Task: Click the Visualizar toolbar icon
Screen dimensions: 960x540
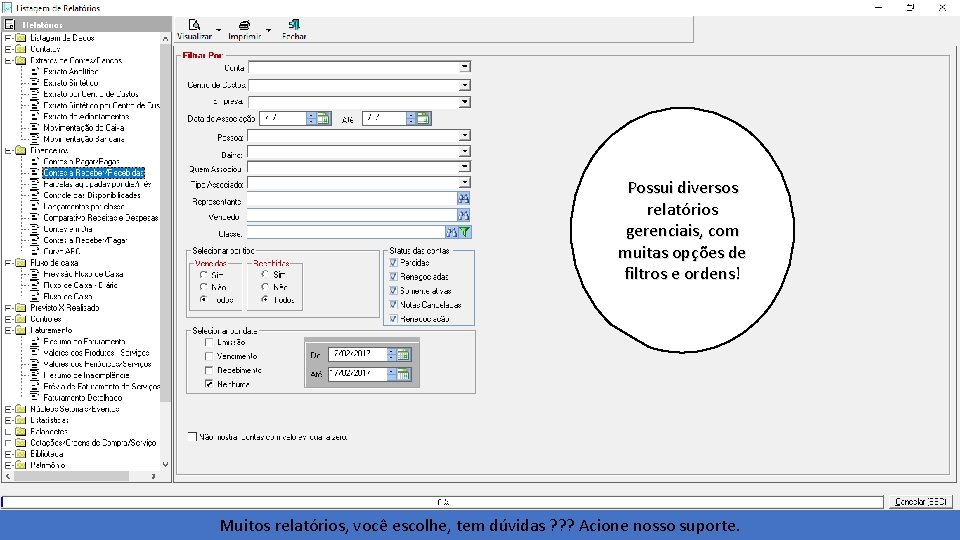Action: (195, 25)
